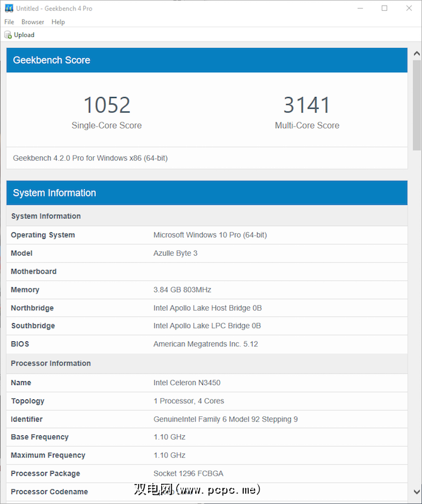Select the Operating System row
Screen dimensions: 422x504
pos(207,235)
